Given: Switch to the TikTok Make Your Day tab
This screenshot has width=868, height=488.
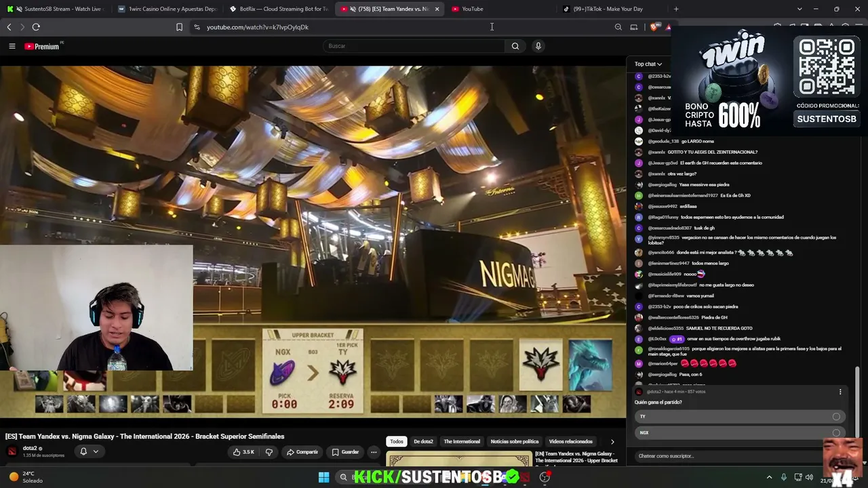Looking at the screenshot, I should (x=613, y=9).
